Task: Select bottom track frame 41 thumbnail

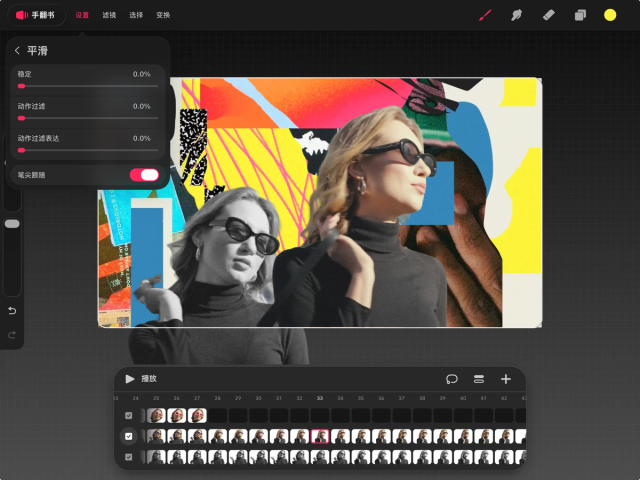Action: [x=484, y=457]
